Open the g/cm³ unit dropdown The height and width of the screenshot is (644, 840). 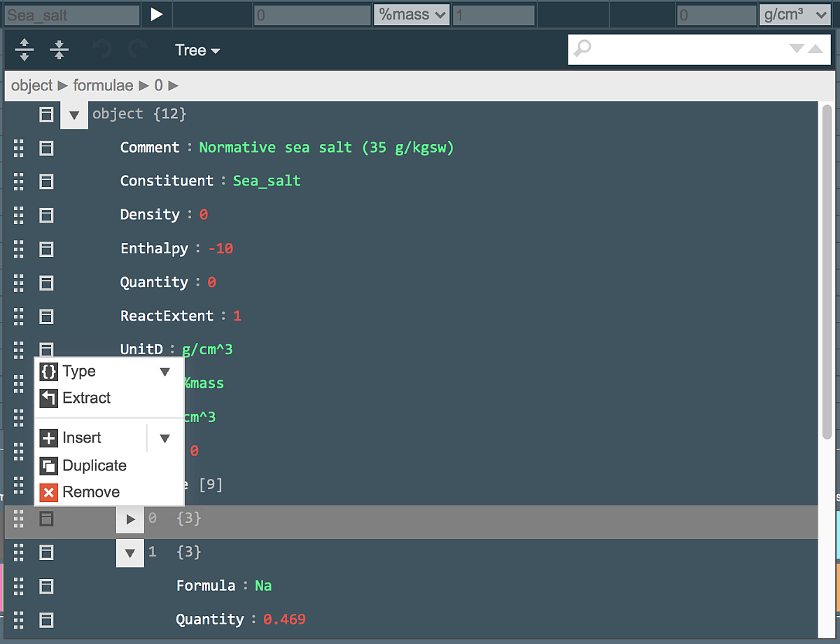pyautogui.click(x=794, y=14)
